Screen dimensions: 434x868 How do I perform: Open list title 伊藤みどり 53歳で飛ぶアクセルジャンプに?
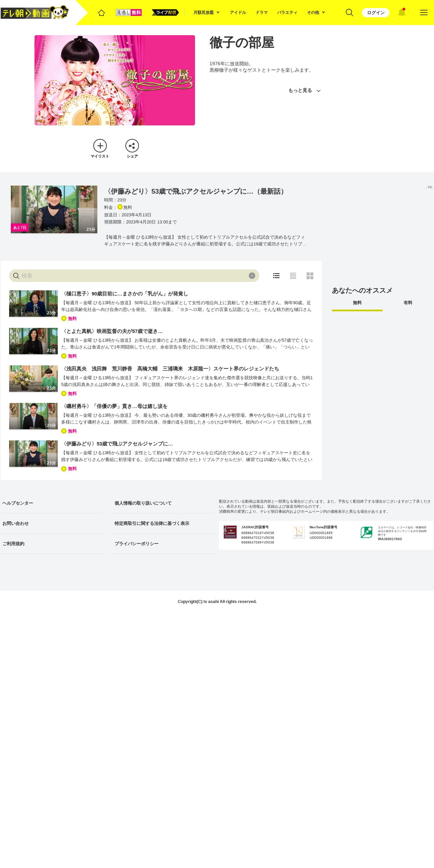[x=117, y=444]
